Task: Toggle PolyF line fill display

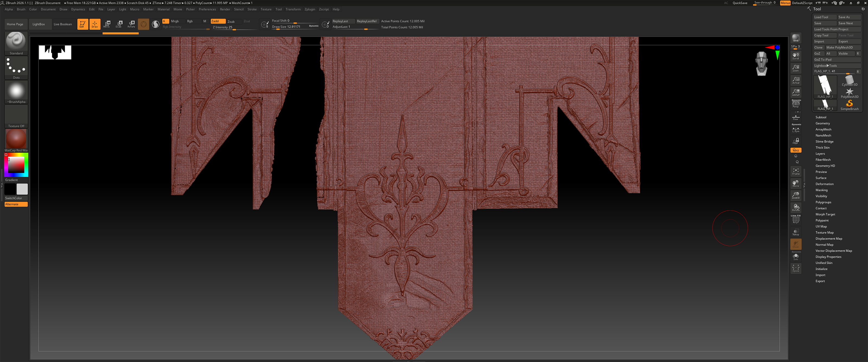Action: coord(796,220)
